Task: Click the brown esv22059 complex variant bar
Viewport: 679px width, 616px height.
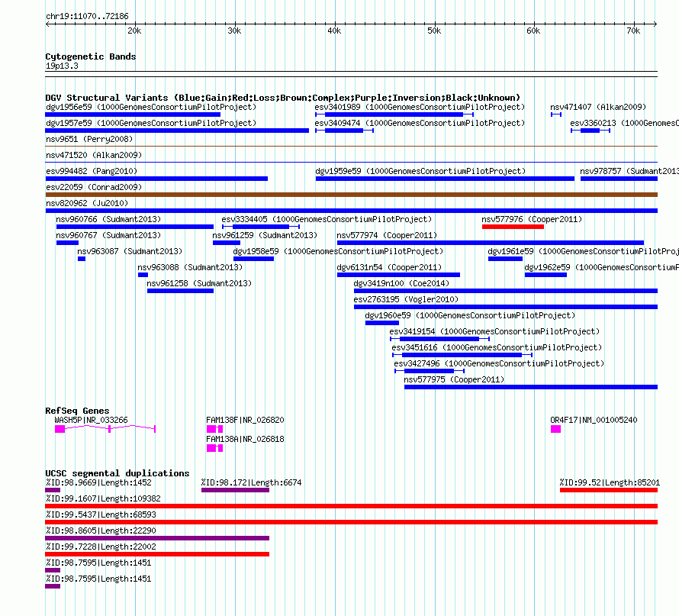Action: point(351,195)
